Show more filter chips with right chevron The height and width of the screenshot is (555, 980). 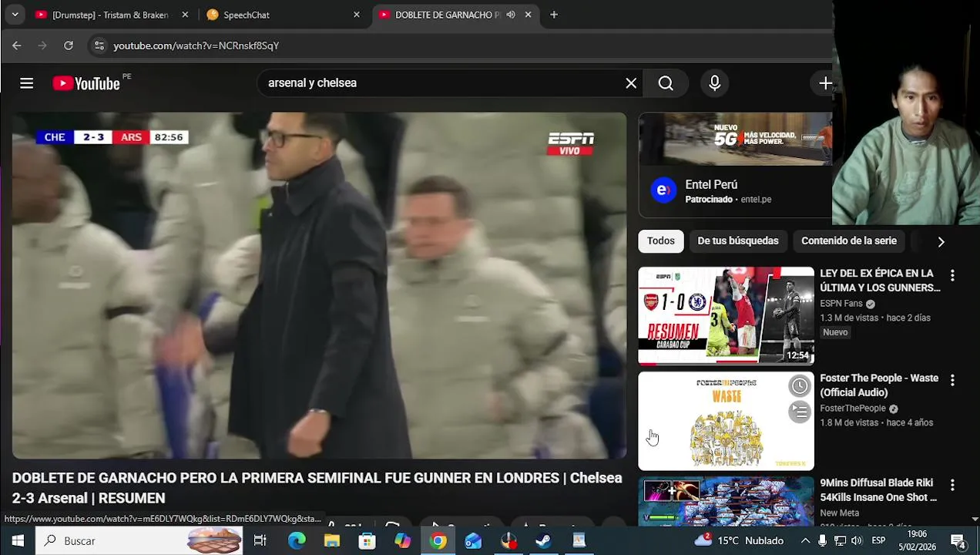click(941, 242)
